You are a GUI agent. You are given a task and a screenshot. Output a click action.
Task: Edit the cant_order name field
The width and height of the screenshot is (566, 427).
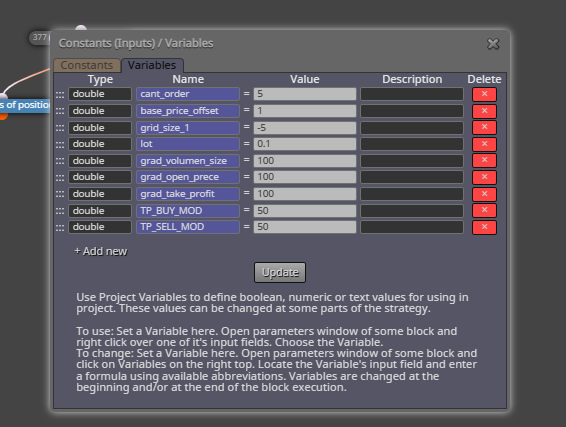(x=188, y=94)
